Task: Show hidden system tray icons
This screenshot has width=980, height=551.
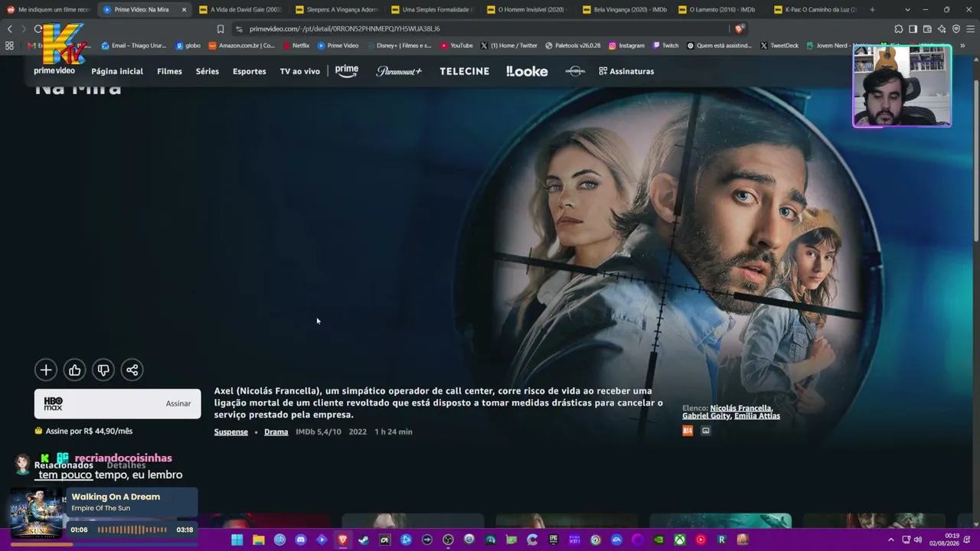Action: click(891, 540)
